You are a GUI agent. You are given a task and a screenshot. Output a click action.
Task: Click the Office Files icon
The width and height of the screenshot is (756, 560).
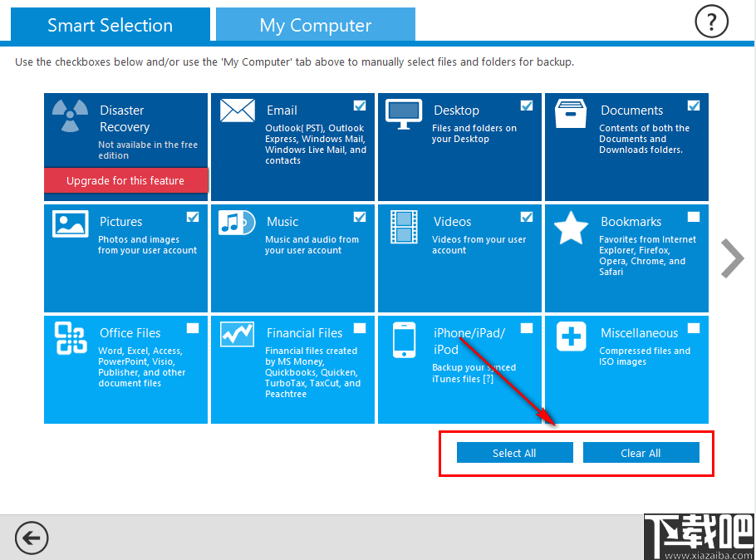[x=71, y=338]
